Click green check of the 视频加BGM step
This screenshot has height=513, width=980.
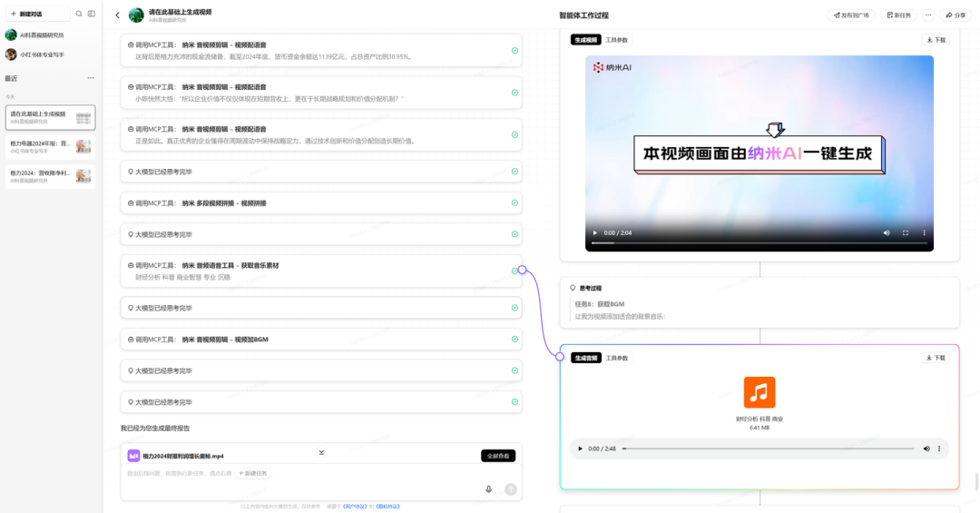tap(514, 339)
